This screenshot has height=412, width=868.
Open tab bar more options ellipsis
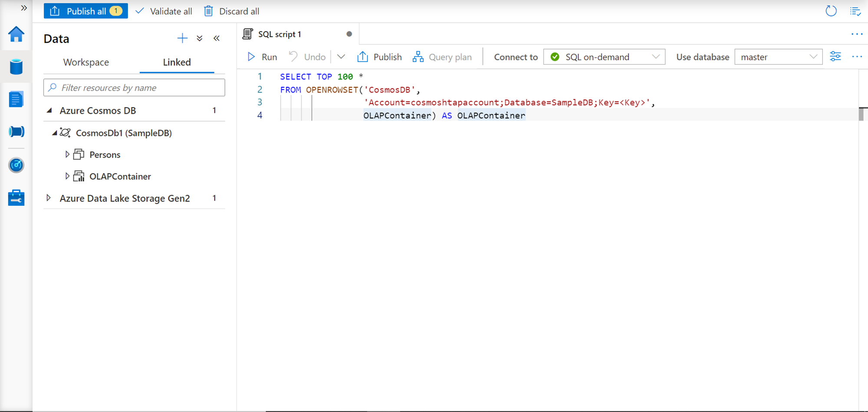[857, 34]
